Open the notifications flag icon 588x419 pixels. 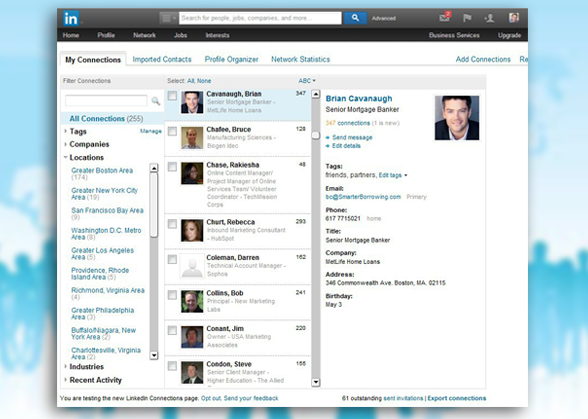(467, 18)
